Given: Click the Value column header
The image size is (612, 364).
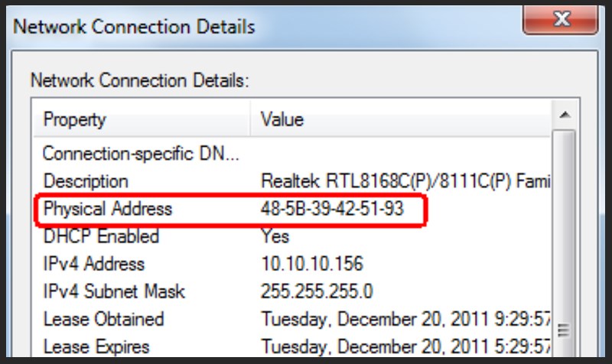Looking at the screenshot, I should (282, 120).
